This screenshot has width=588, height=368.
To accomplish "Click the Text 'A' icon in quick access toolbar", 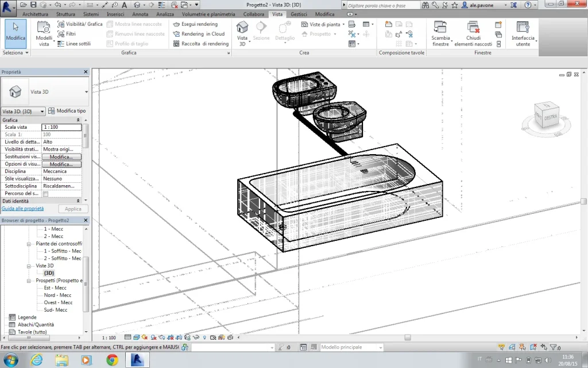I will (x=125, y=5).
